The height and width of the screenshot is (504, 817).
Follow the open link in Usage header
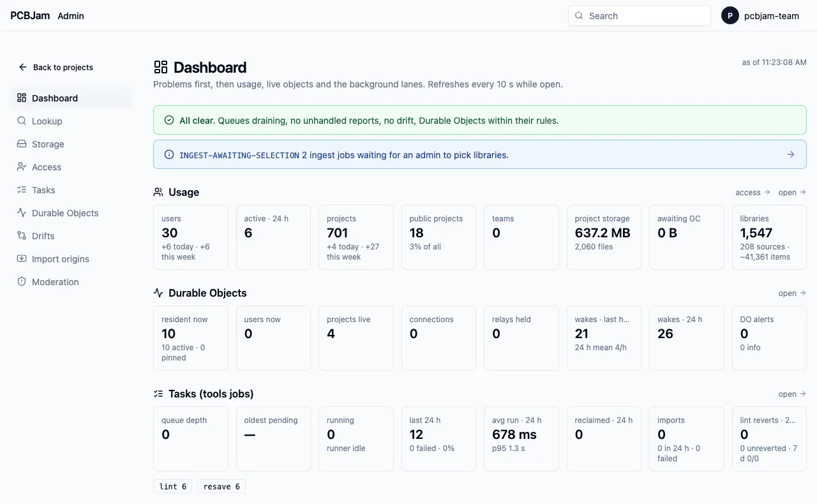coord(792,192)
